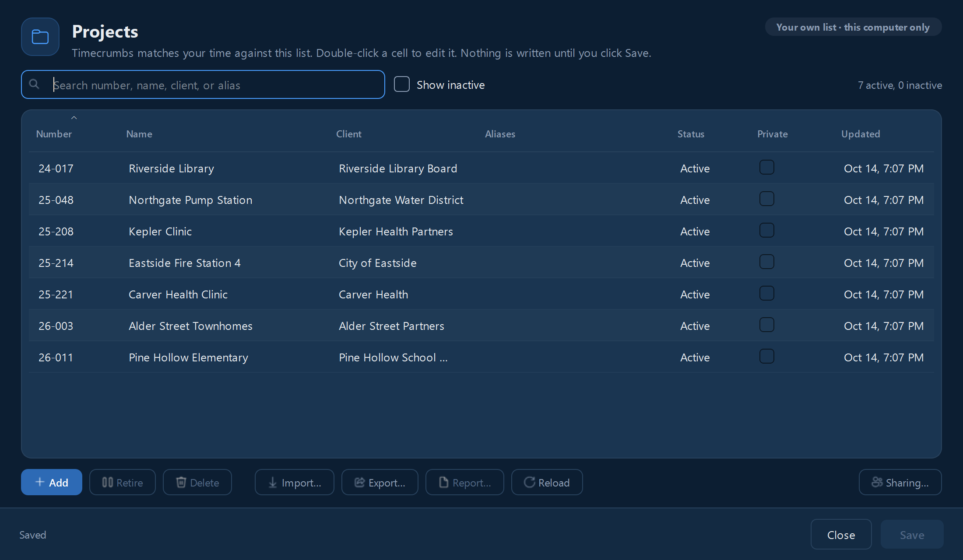Select the 25-048 number cell
The height and width of the screenshot is (560, 963).
(56, 200)
